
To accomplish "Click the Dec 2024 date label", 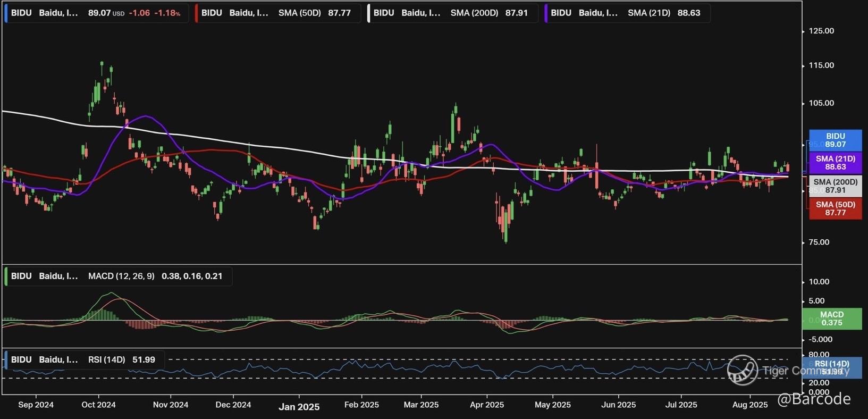I will (x=233, y=405).
